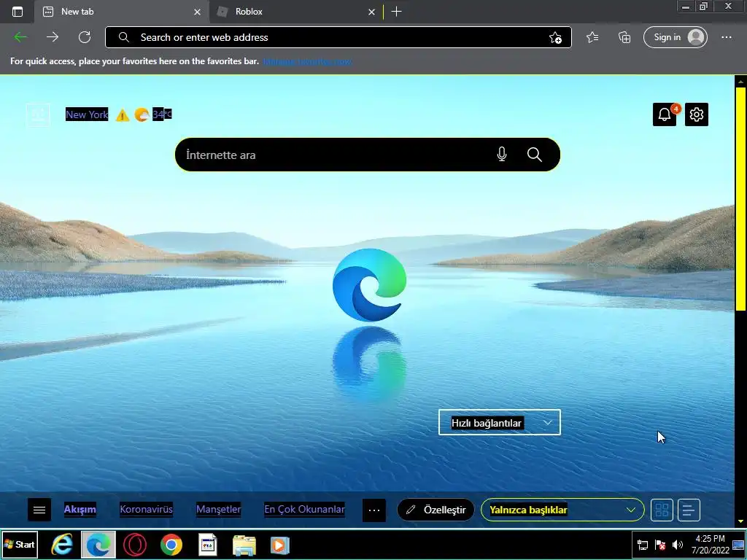Launch Internet Explorer from taskbar
The width and height of the screenshot is (747, 560).
tap(62, 544)
